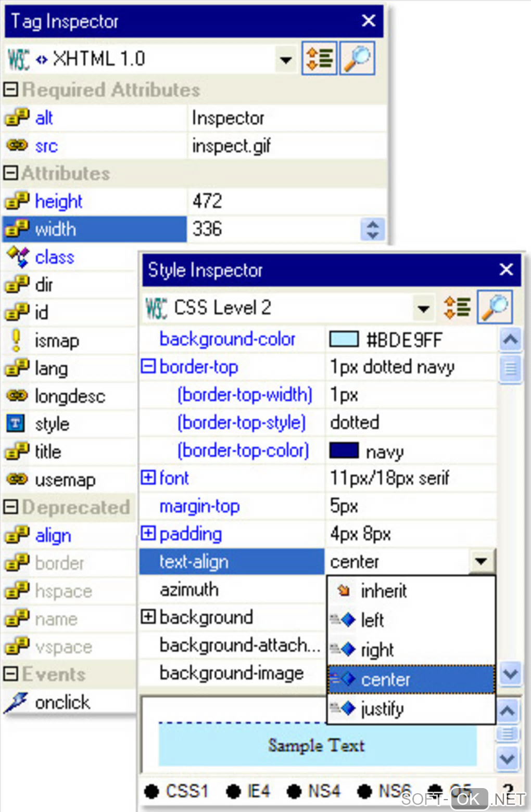The image size is (531, 812).
Task: Collapse the border-top property group
Action: coord(148,366)
